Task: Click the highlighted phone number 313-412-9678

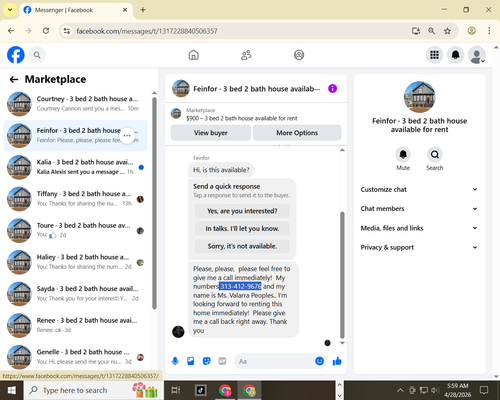Action: click(240, 286)
